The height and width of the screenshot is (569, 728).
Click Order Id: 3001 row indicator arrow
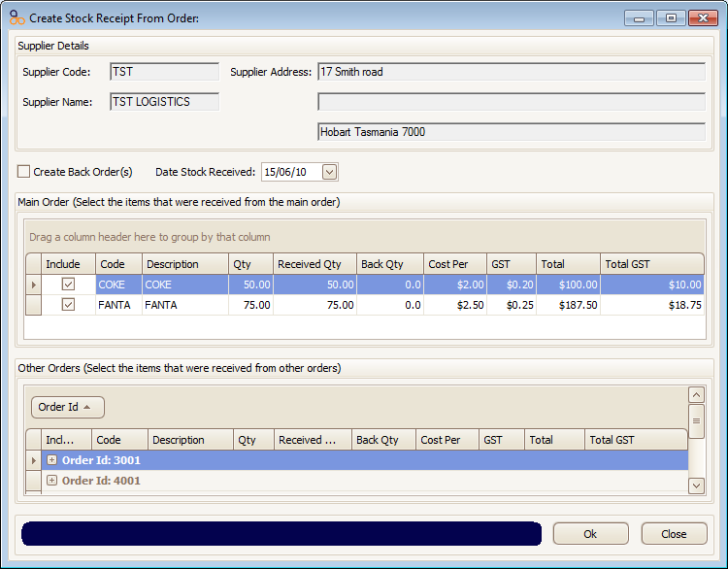[x=33, y=460]
